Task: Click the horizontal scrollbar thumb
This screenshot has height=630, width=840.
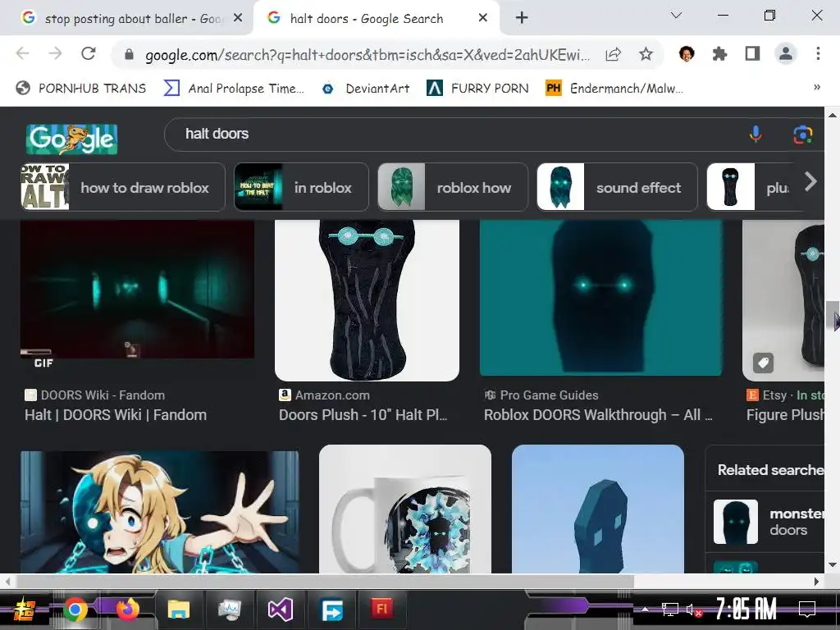Action: click(325, 582)
